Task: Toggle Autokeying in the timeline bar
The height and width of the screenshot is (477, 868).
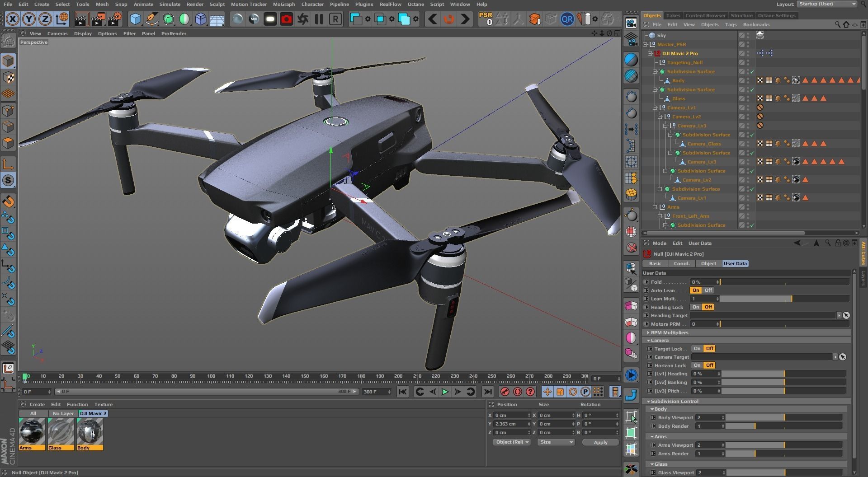Action: (518, 392)
